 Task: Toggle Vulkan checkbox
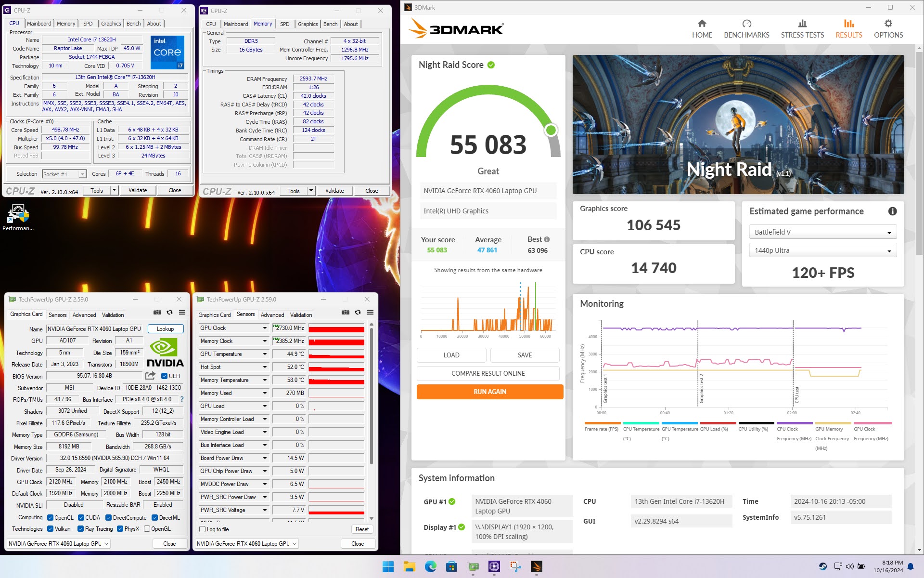50,529
